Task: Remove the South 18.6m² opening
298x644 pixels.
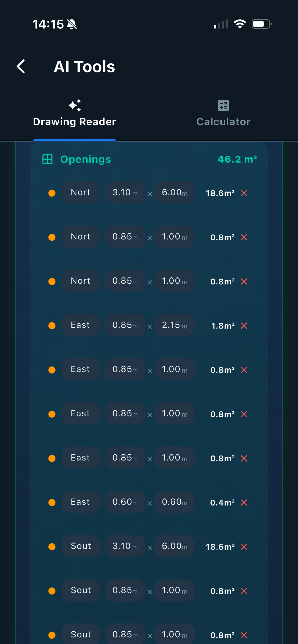Action: pos(244,547)
